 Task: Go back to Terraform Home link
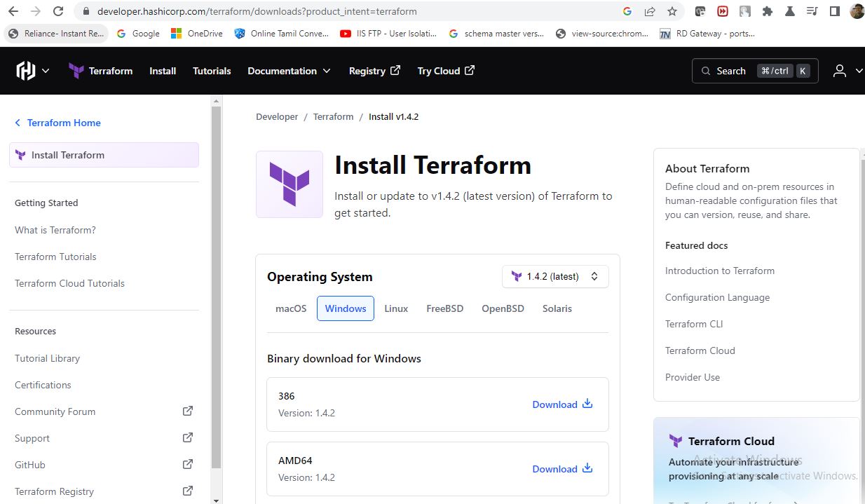63,123
